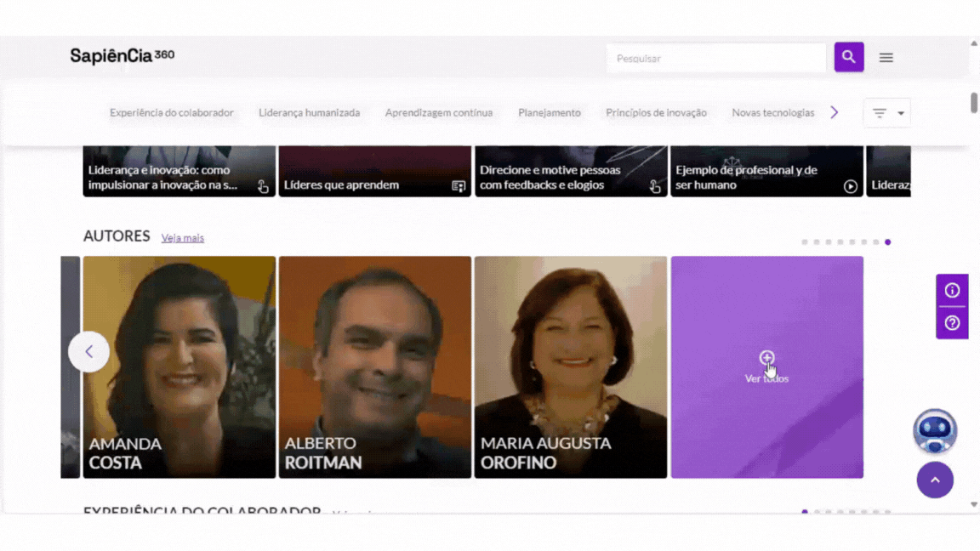Open Maria Augusta Orofino author card

pos(571,367)
